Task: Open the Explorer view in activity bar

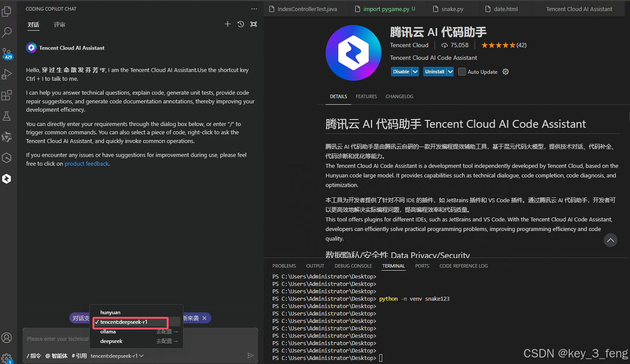Action: coord(7,12)
